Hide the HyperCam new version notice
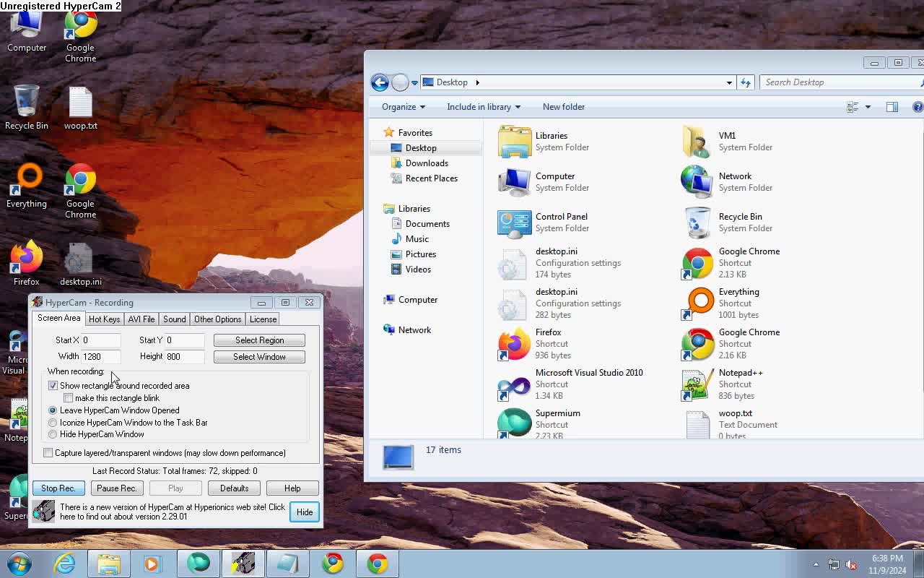924x578 pixels. pyautogui.click(x=305, y=512)
